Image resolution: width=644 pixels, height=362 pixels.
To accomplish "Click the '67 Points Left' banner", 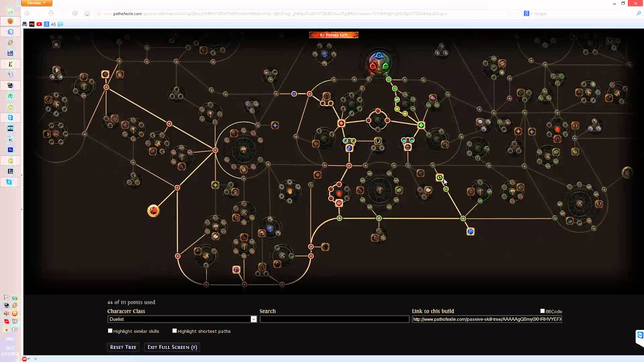I will [334, 35].
